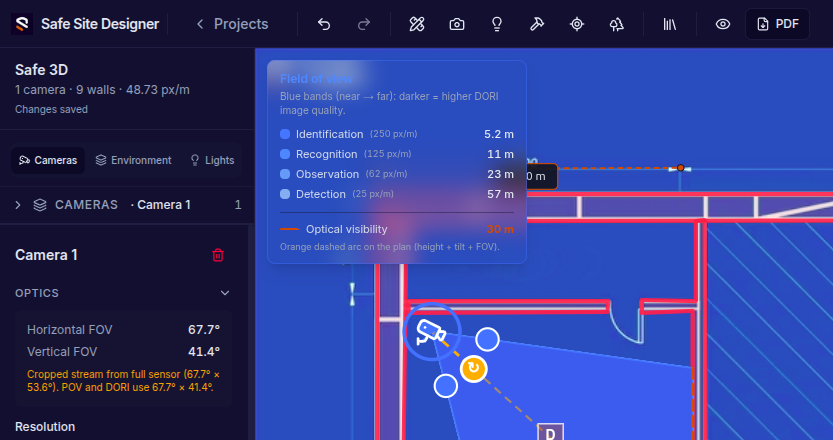The image size is (833, 440).
Task: Switch to the Cameras tab
Action: tap(48, 160)
